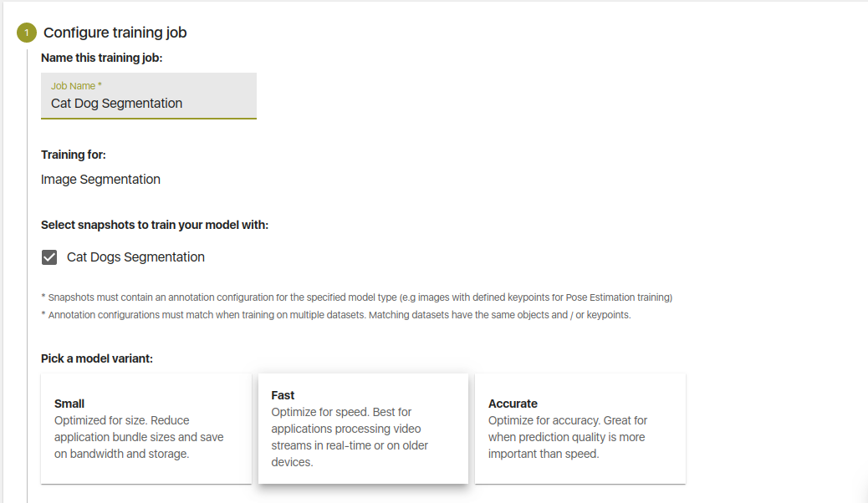
Task: Click the bold 'Fast' card title
Action: pos(283,395)
